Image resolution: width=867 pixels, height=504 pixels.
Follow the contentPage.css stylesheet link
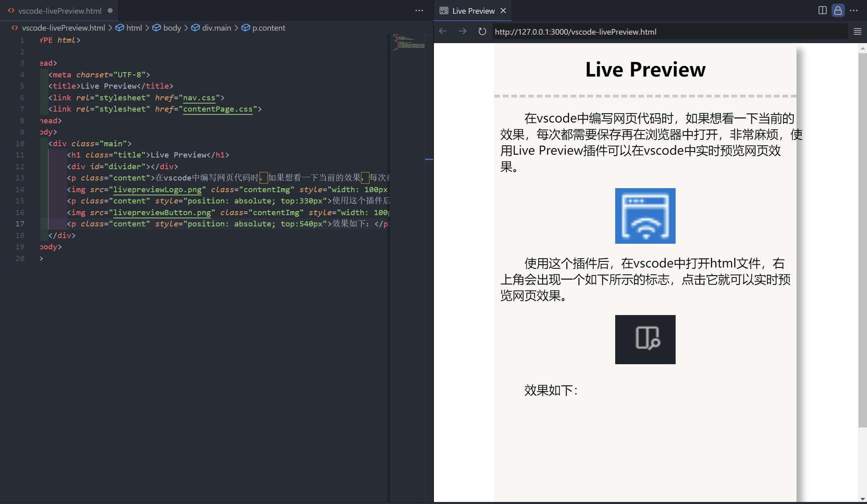click(218, 109)
